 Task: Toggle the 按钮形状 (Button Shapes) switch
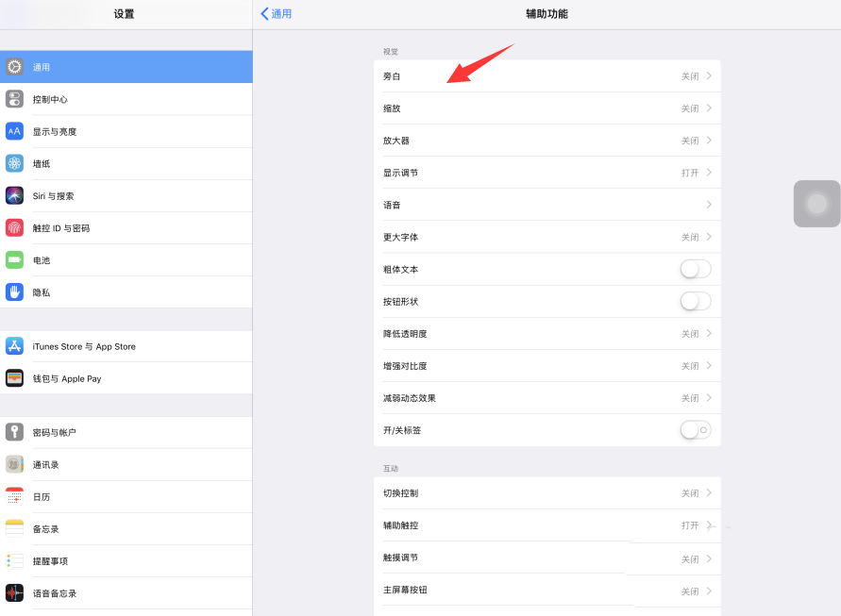pos(696,301)
